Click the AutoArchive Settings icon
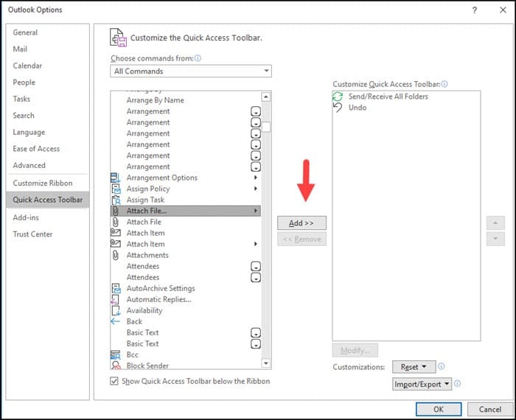This screenshot has width=516, height=420. tap(116, 288)
